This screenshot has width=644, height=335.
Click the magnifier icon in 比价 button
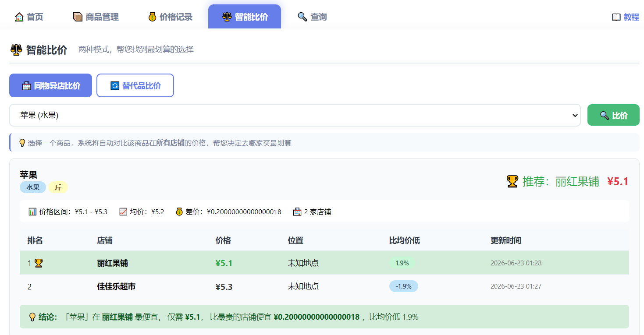[605, 116]
